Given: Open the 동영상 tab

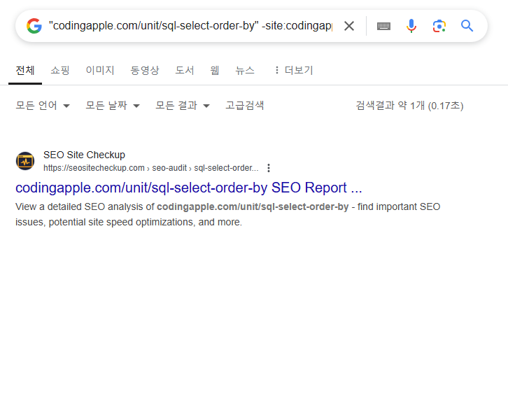Looking at the screenshot, I should [x=145, y=70].
